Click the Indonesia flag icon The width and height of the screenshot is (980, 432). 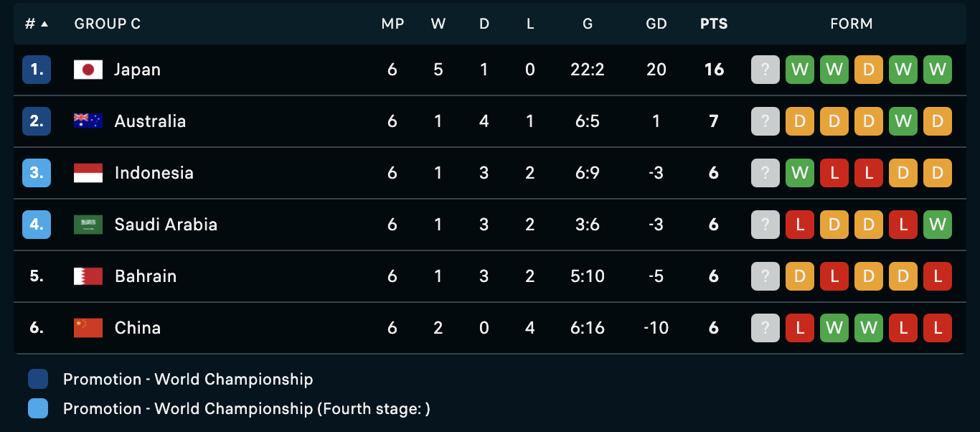click(x=88, y=173)
